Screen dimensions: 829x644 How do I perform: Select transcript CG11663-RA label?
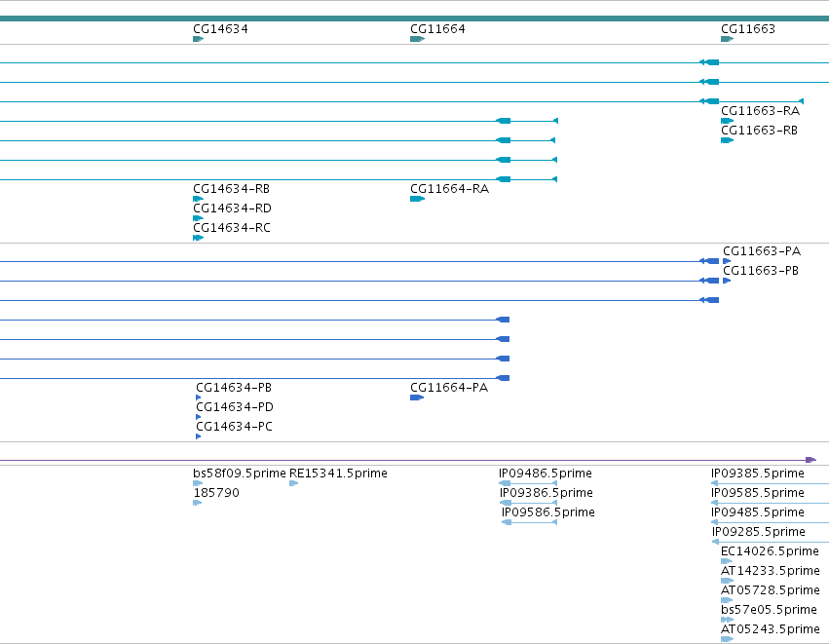(760, 110)
